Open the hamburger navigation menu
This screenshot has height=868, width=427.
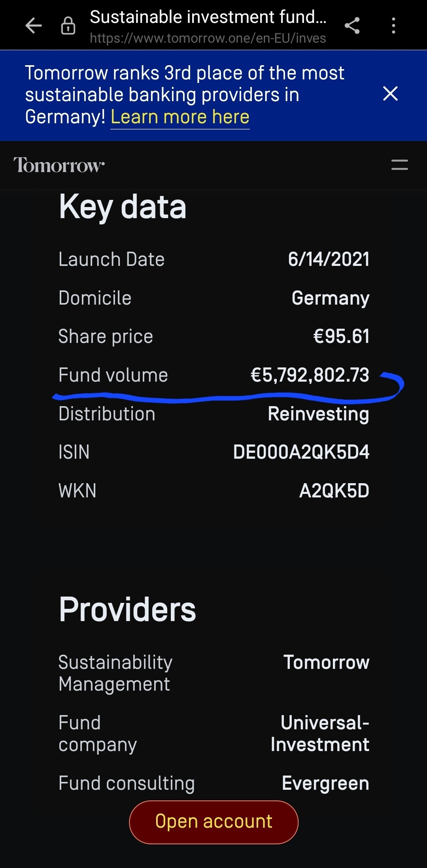399,165
